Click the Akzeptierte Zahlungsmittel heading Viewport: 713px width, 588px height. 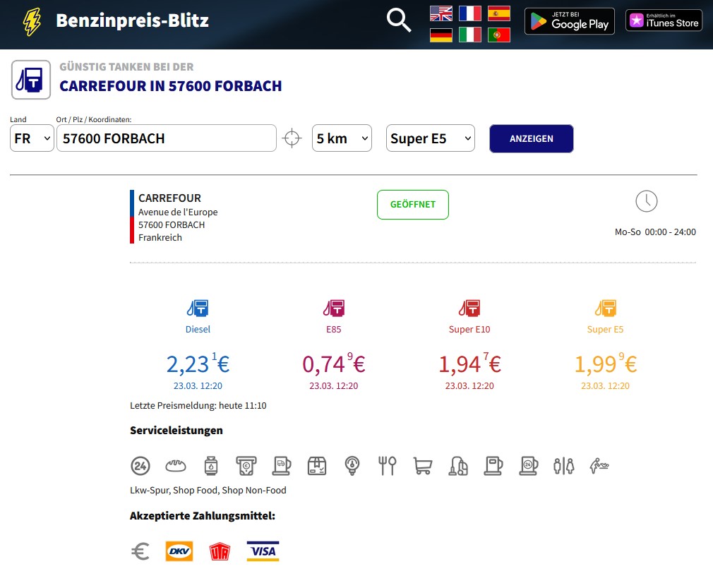point(203,516)
